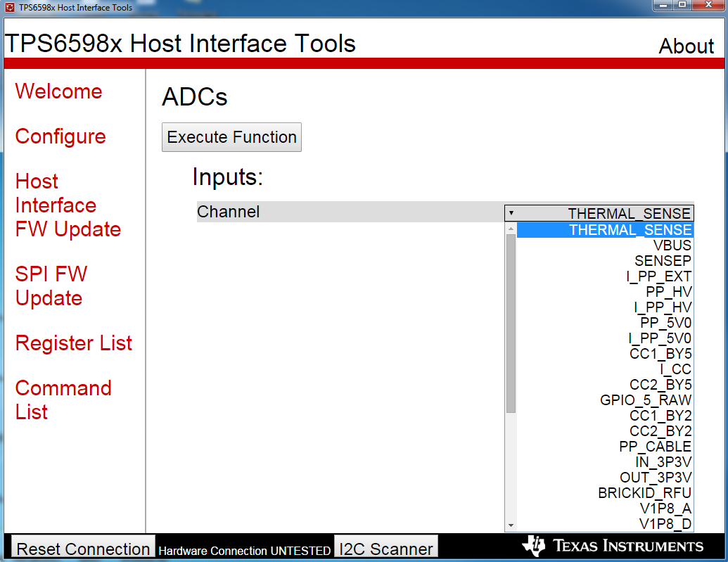Choose CC2_BY5 channel option
The height and width of the screenshot is (562, 728).
tap(605, 385)
